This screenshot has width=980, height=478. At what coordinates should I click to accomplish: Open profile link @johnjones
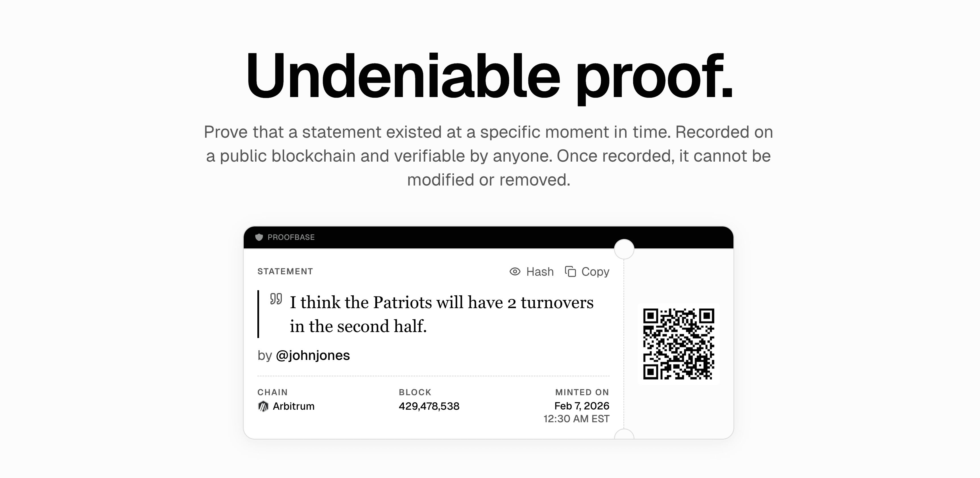point(313,355)
